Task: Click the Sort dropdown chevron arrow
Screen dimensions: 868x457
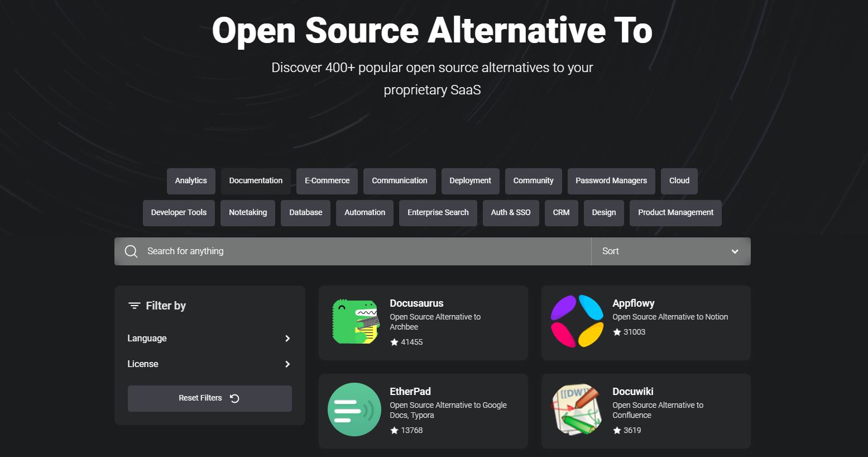Action: [735, 251]
